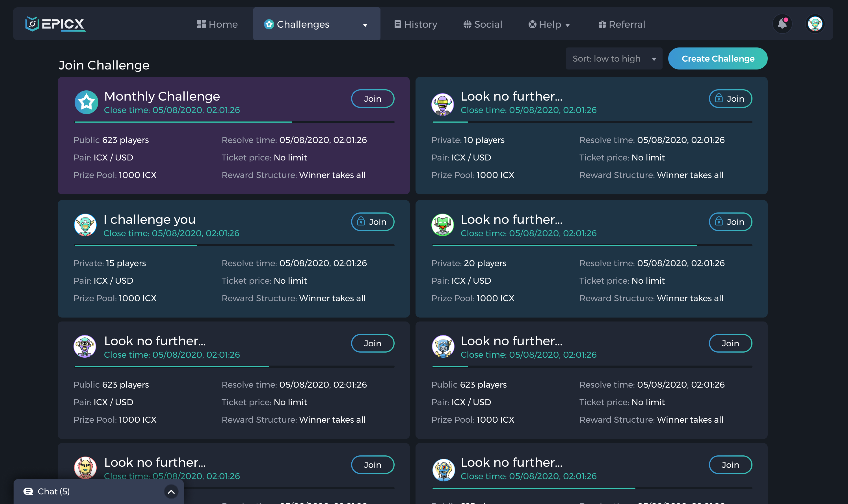The image size is (848, 504).
Task: Click 'Winner takes all' in 20 players card
Action: tap(690, 298)
